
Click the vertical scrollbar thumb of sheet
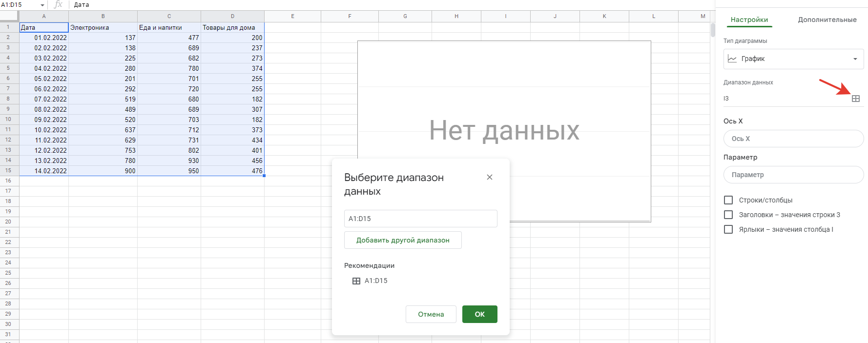(713, 29)
